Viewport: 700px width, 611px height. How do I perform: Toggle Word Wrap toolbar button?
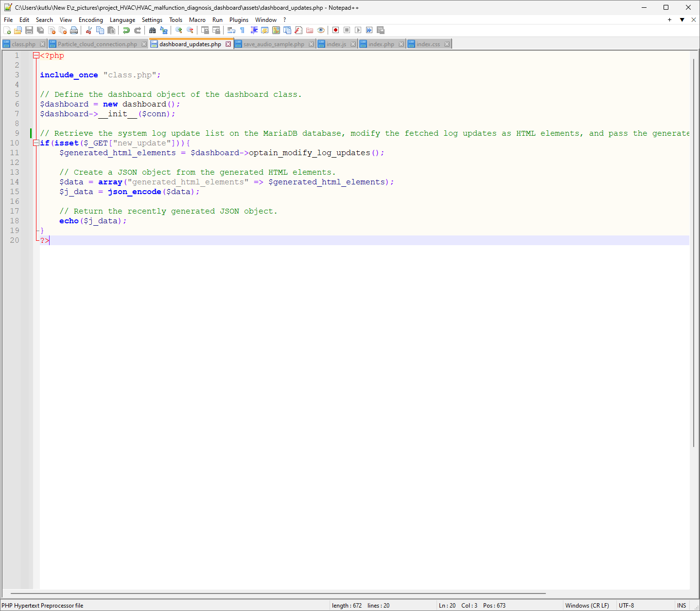[231, 30]
